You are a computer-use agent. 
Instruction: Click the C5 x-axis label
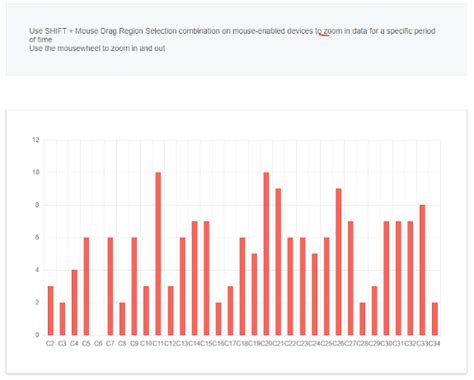click(86, 343)
